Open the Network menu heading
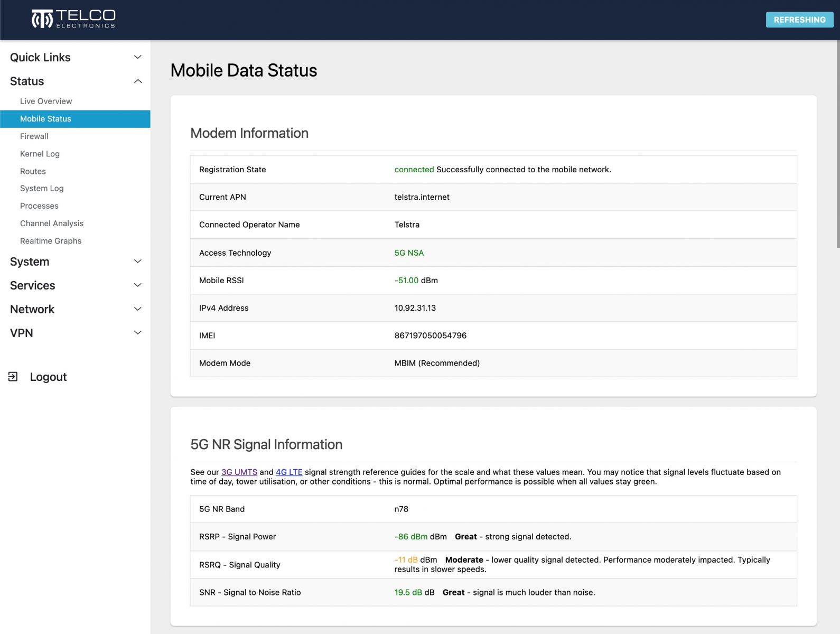The height and width of the screenshot is (634, 840). point(32,309)
